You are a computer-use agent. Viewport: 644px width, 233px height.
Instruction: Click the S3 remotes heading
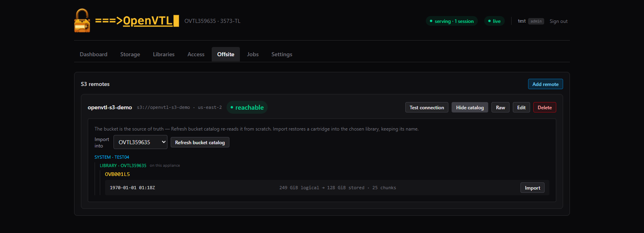click(95, 84)
